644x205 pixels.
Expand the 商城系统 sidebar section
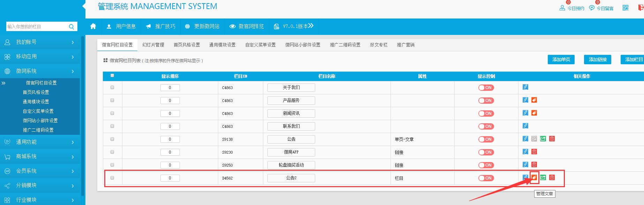pyautogui.click(x=40, y=156)
